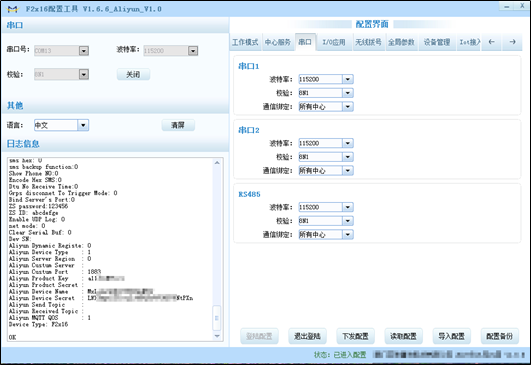Open the 语言 language dropdown
The image size is (531, 365).
(x=83, y=125)
